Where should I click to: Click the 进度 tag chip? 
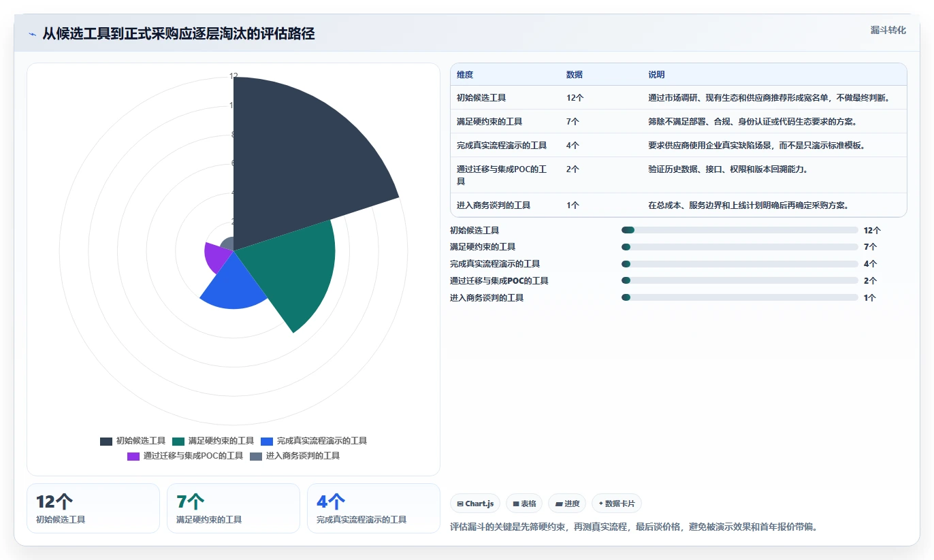pos(567,504)
